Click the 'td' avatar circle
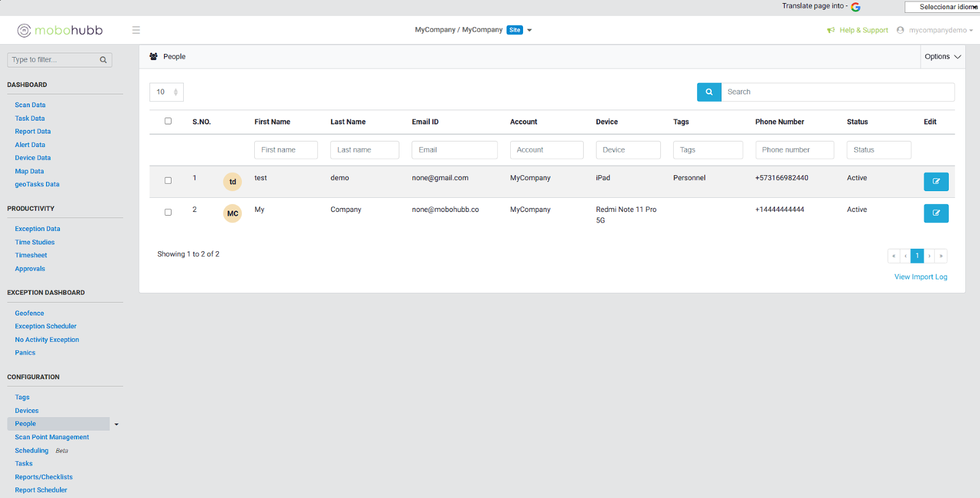This screenshot has height=498, width=980. pyautogui.click(x=233, y=182)
